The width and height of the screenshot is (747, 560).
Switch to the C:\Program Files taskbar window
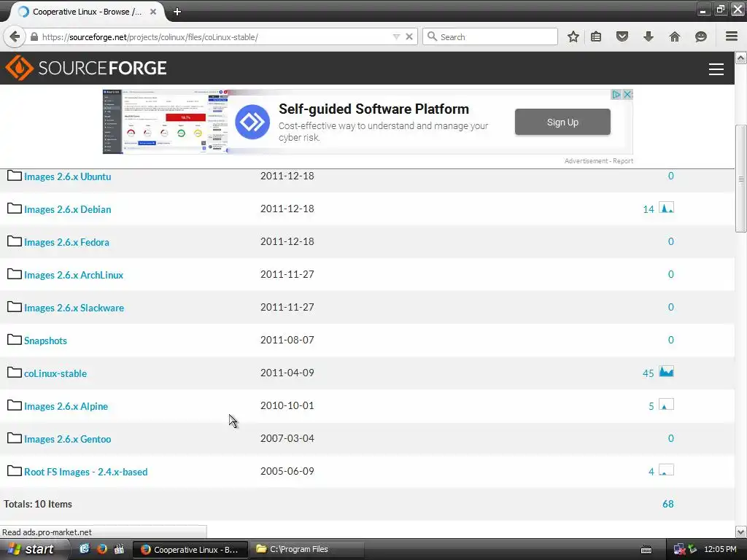click(308, 550)
